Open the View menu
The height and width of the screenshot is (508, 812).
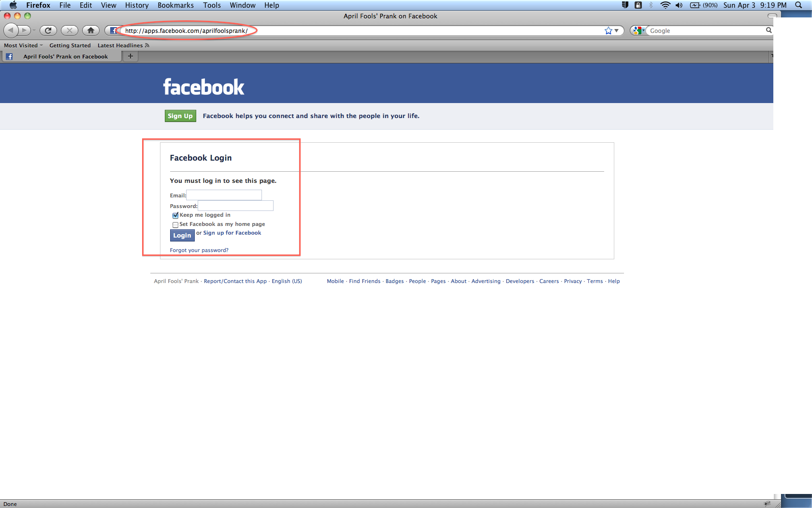(108, 5)
